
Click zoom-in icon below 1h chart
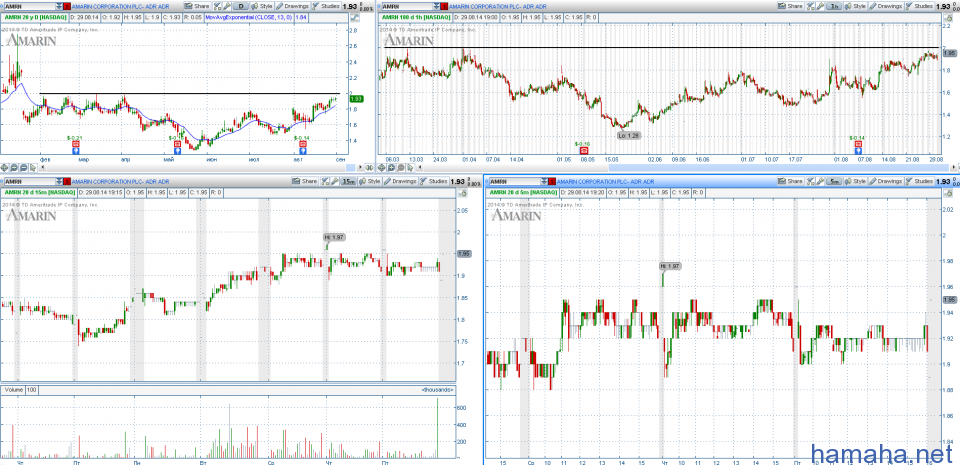(x=391, y=168)
